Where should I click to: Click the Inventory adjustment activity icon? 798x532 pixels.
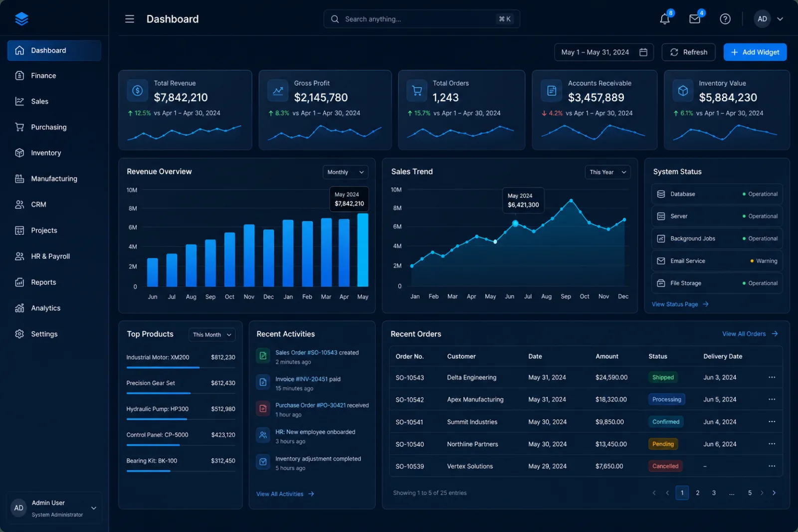[x=263, y=462]
